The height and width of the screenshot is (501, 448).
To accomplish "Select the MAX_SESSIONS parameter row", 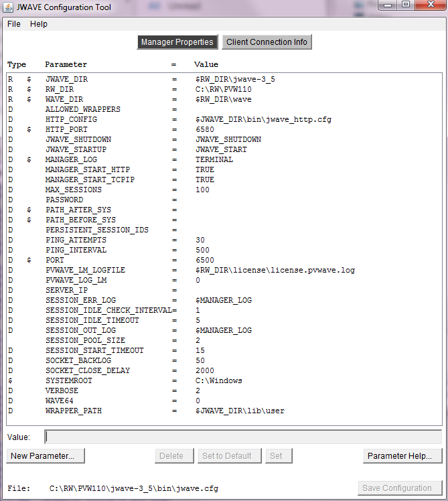I will pos(73,190).
